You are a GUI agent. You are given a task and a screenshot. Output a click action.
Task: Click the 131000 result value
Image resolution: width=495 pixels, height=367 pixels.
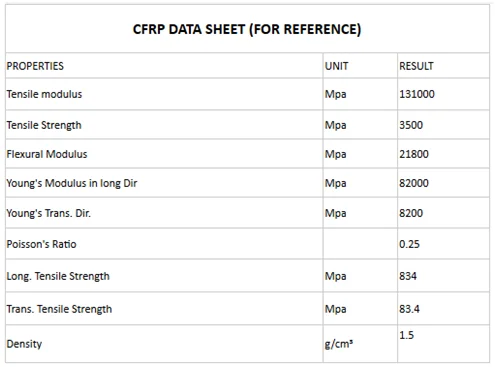(417, 94)
